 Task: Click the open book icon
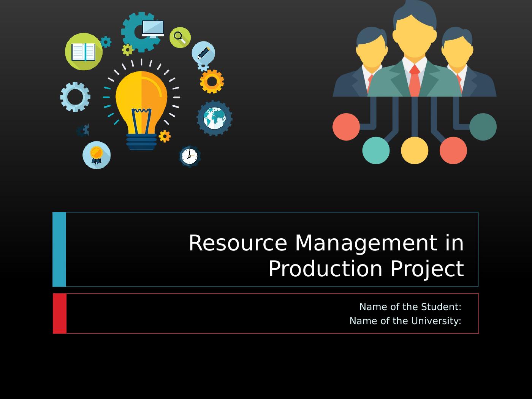[84, 52]
